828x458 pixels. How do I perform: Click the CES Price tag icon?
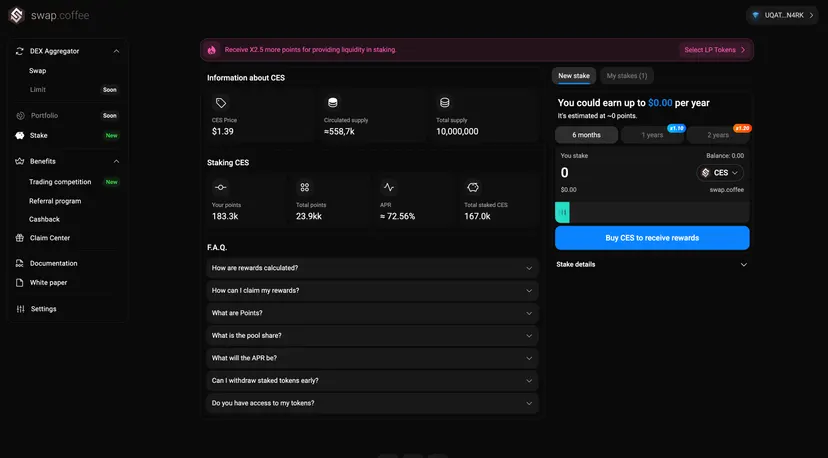(221, 103)
